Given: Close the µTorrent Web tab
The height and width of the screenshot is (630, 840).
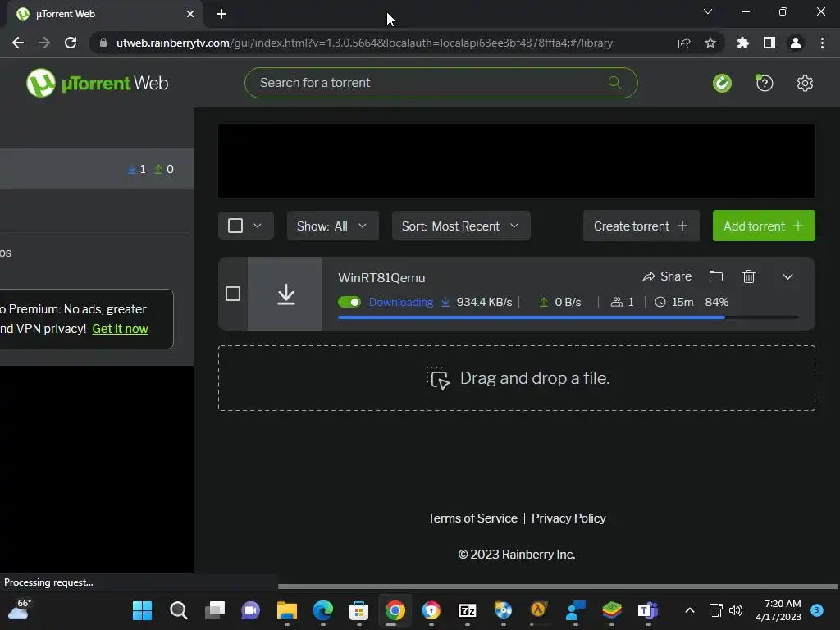Looking at the screenshot, I should [190, 14].
